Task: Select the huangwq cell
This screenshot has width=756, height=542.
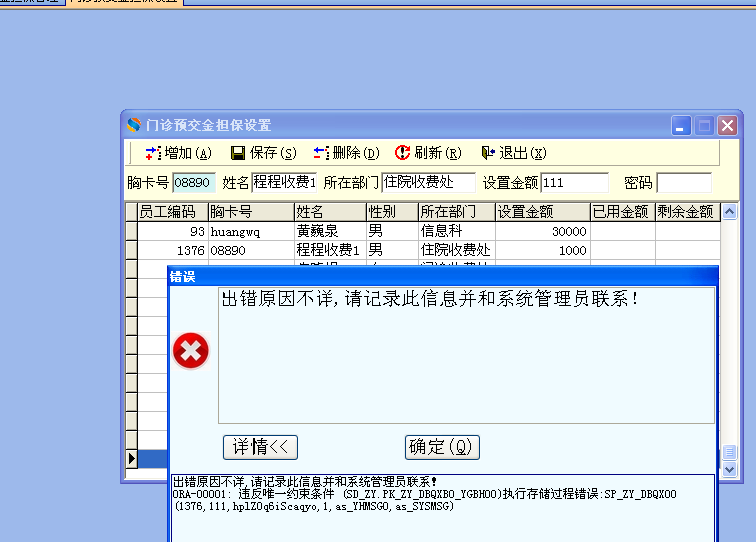Action: coord(251,231)
